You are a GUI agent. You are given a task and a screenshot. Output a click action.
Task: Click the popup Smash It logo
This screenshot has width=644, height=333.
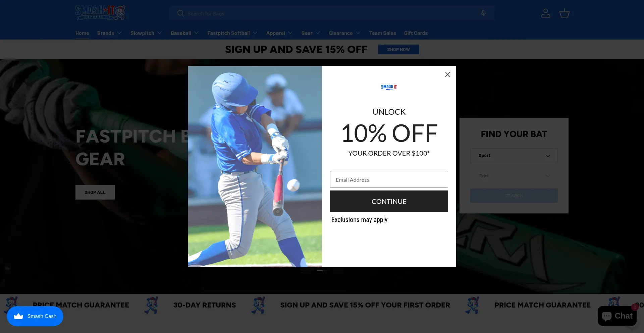coord(389,87)
